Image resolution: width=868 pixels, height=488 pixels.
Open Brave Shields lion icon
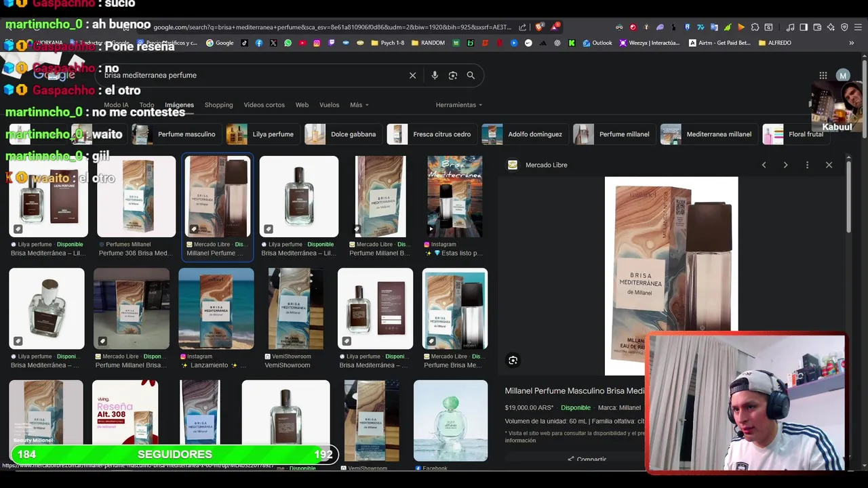[x=539, y=27]
